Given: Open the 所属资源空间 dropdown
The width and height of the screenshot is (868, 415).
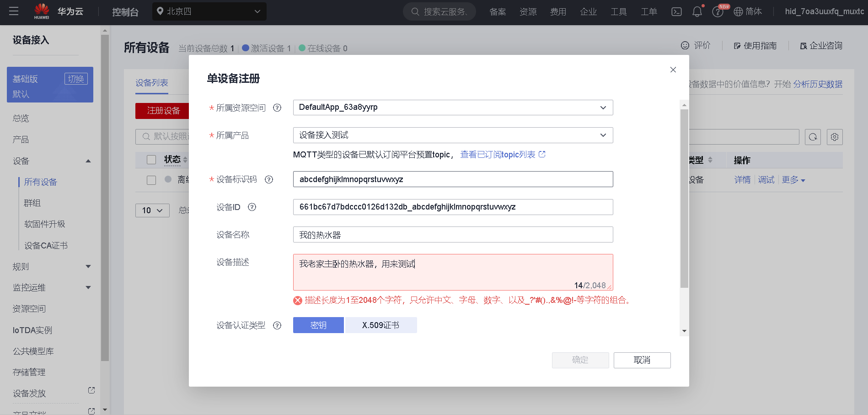Looking at the screenshot, I should [x=453, y=108].
